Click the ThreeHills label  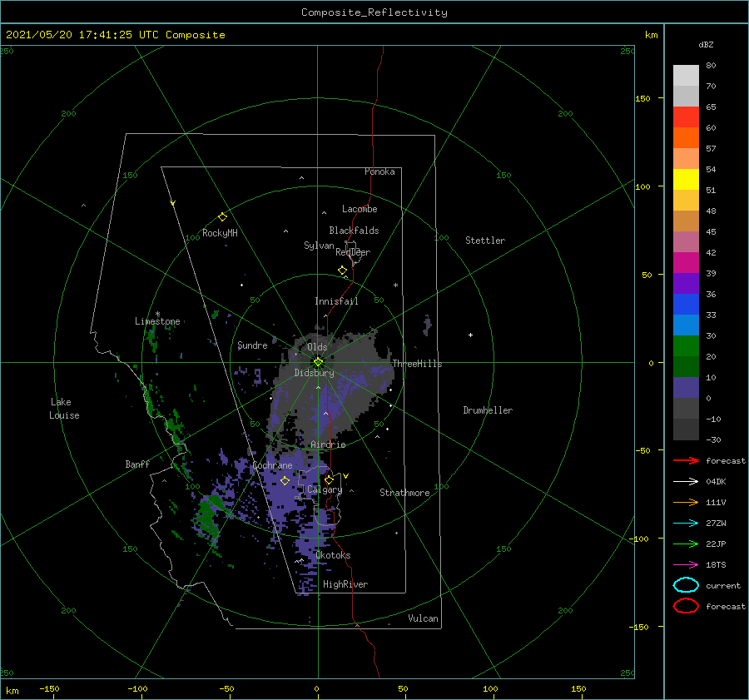[x=417, y=364]
